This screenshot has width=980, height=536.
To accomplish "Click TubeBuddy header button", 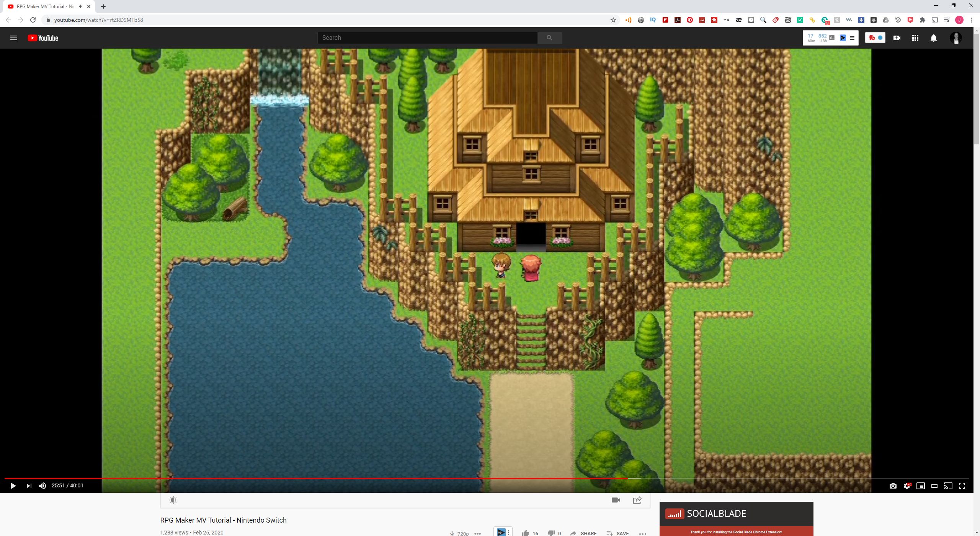I will click(875, 38).
